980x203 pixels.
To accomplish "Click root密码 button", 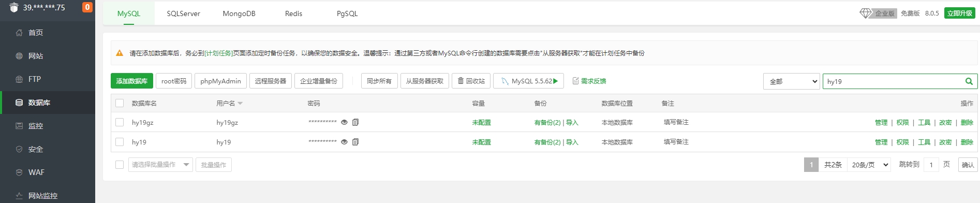I will (x=174, y=81).
